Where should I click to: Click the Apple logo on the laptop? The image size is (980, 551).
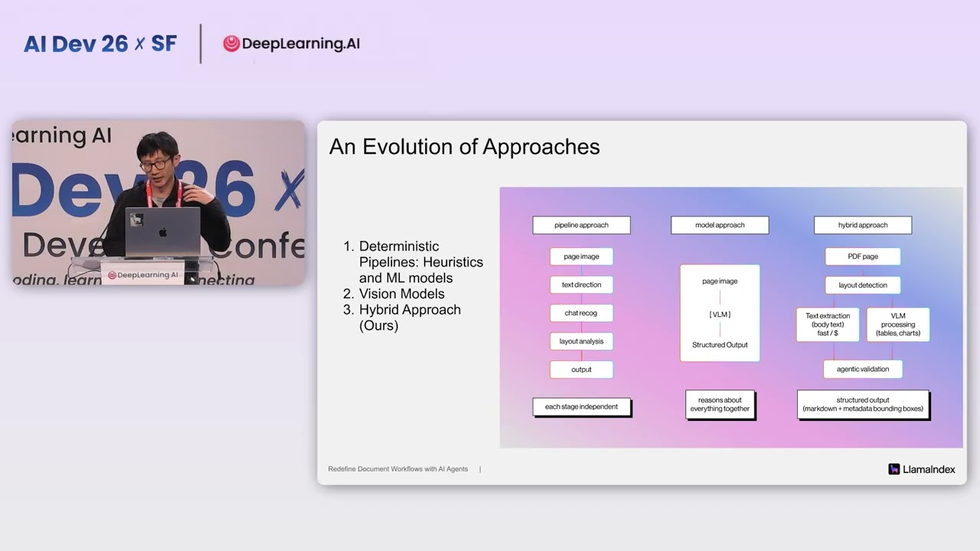pos(162,233)
